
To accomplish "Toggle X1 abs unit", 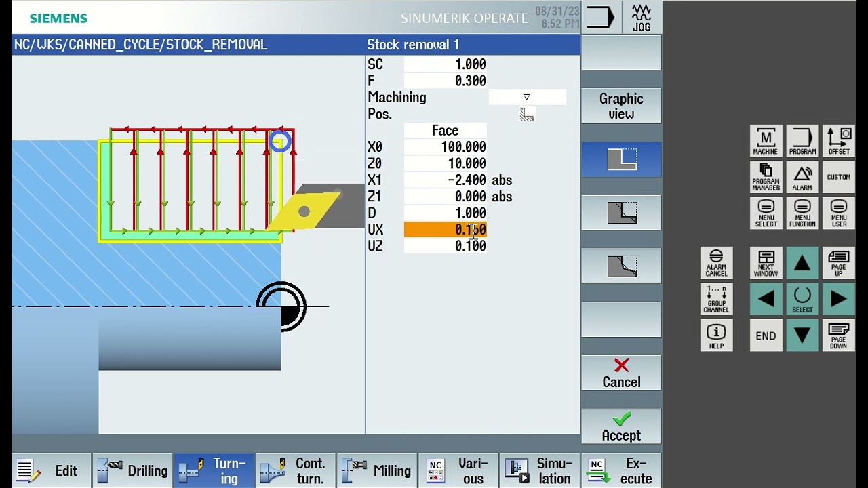I will click(502, 180).
